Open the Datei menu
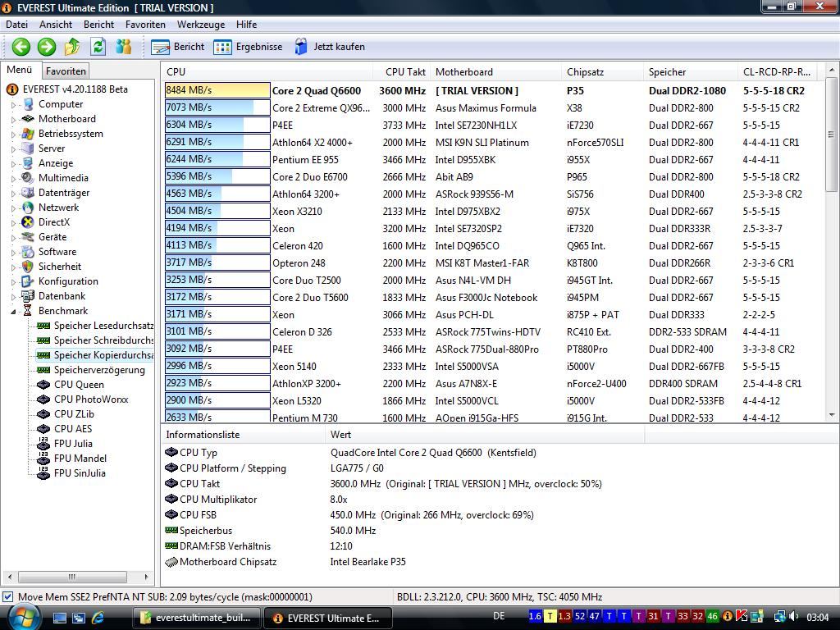Screen dimensions: 840x630 pos(16,24)
